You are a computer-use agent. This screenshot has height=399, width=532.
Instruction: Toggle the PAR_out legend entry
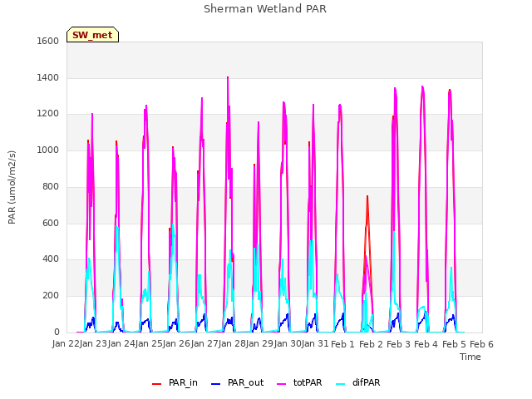point(237,382)
